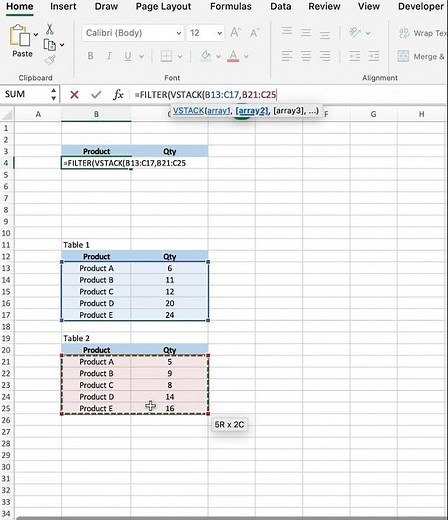Click the Table 2 label cell
The image size is (448, 520).
pyautogui.click(x=96, y=338)
